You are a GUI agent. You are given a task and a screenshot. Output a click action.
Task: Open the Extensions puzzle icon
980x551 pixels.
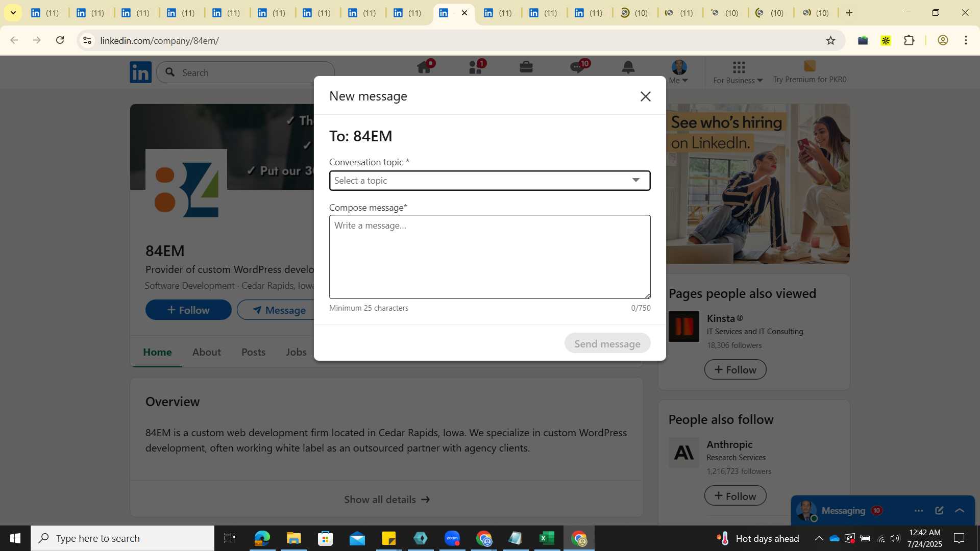pyautogui.click(x=909, y=40)
